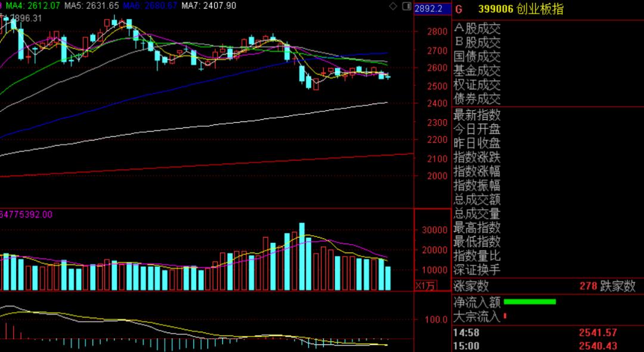Click the 2100 price axis label

coord(436,158)
